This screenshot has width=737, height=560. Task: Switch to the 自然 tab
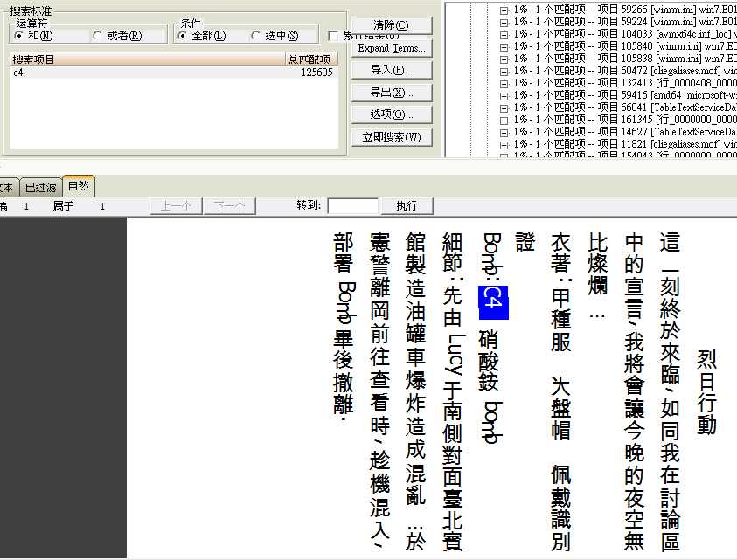79,186
